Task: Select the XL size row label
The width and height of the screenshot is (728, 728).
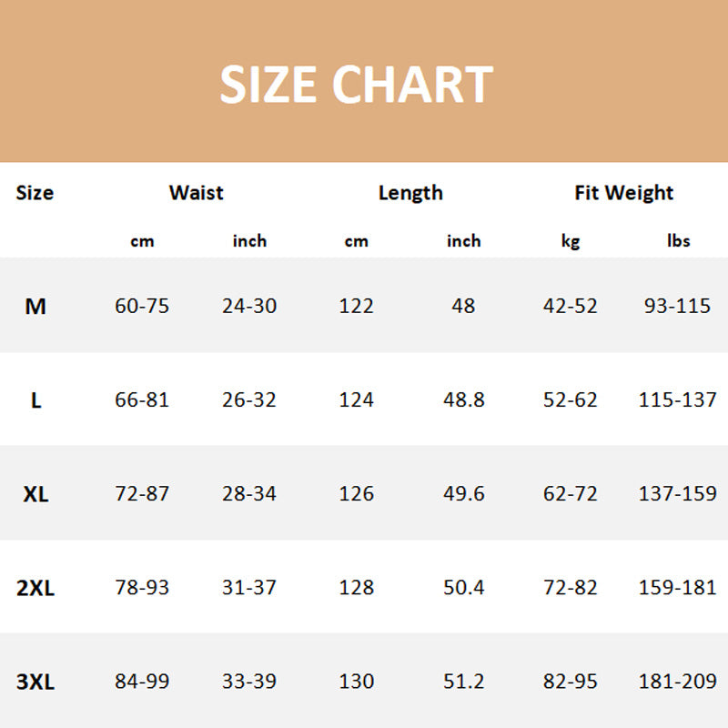Action: [x=35, y=494]
